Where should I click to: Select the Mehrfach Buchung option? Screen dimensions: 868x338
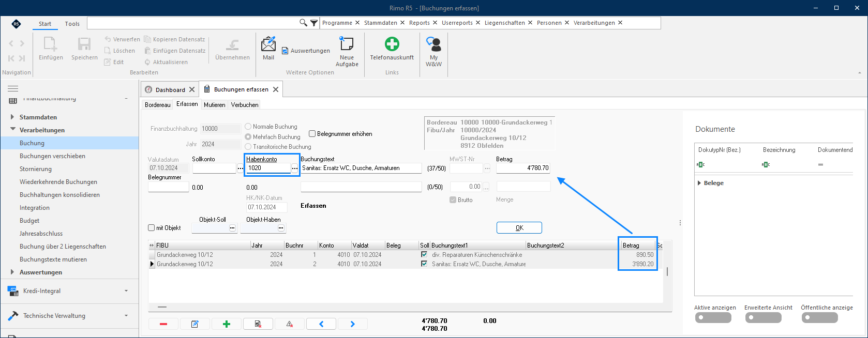[248, 137]
